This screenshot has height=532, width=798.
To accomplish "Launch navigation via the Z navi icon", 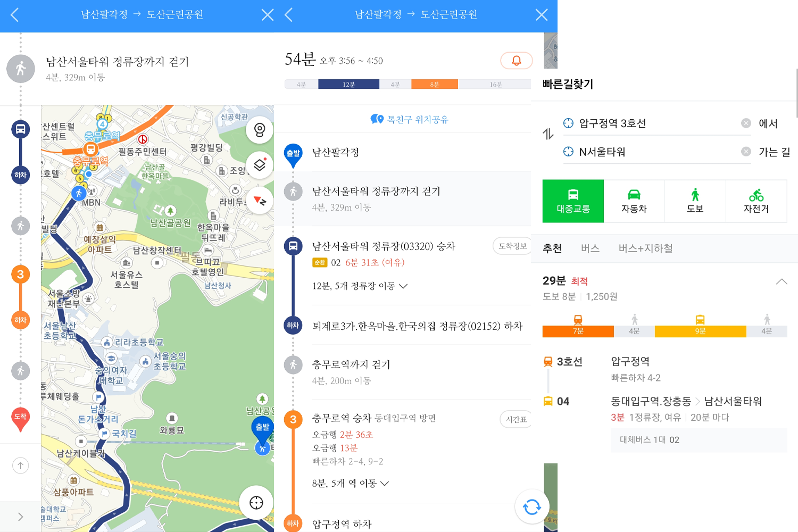I will coord(260,201).
